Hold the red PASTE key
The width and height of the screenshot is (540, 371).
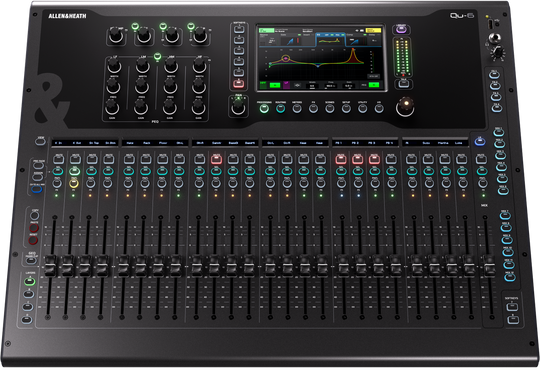click(x=34, y=228)
